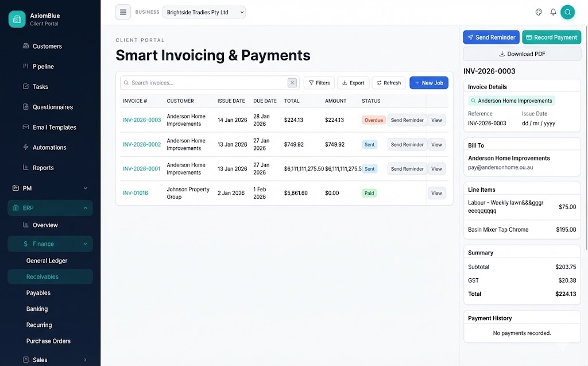Open the Brightside Tradies business selector

click(204, 11)
